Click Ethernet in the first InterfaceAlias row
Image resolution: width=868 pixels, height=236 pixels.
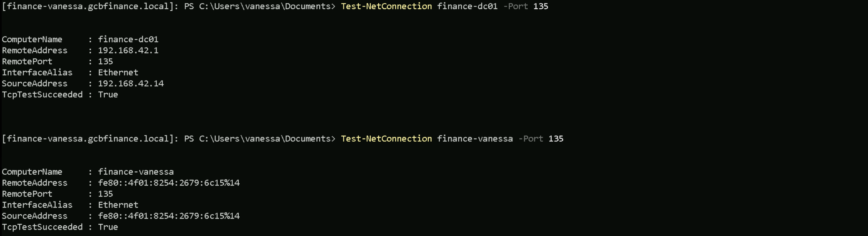pos(118,72)
